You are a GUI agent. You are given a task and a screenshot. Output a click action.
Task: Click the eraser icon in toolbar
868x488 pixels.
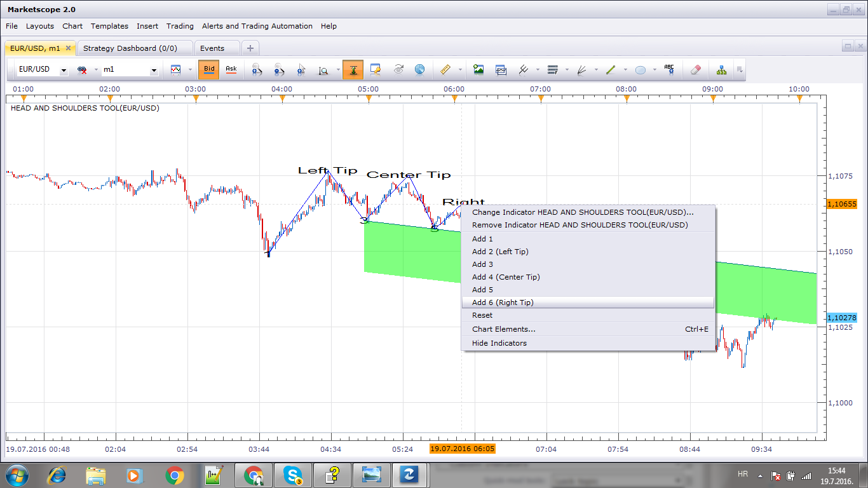(x=695, y=69)
